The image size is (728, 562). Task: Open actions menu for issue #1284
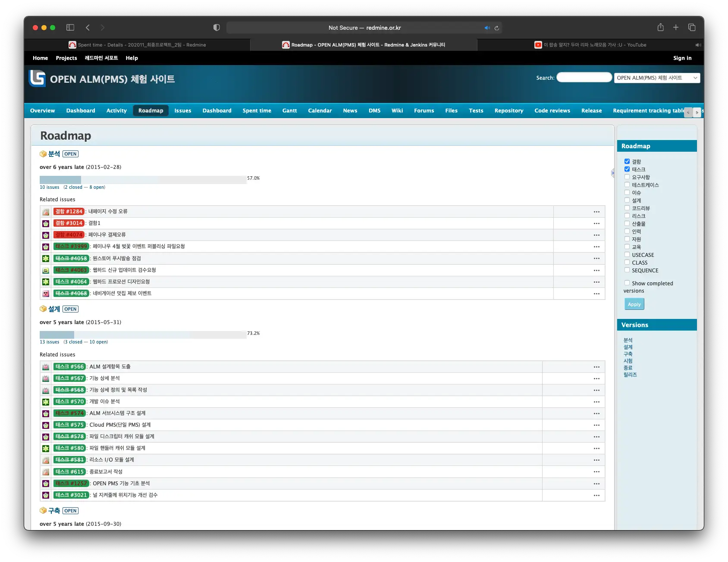596,212
